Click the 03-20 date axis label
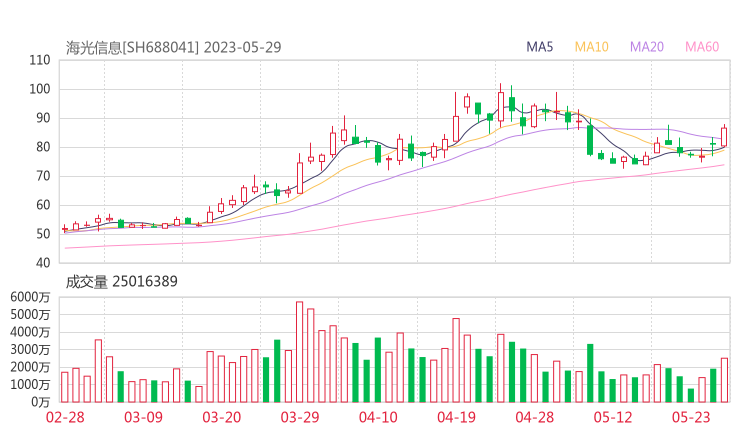This screenshot has height=440, width=740. pyautogui.click(x=221, y=417)
